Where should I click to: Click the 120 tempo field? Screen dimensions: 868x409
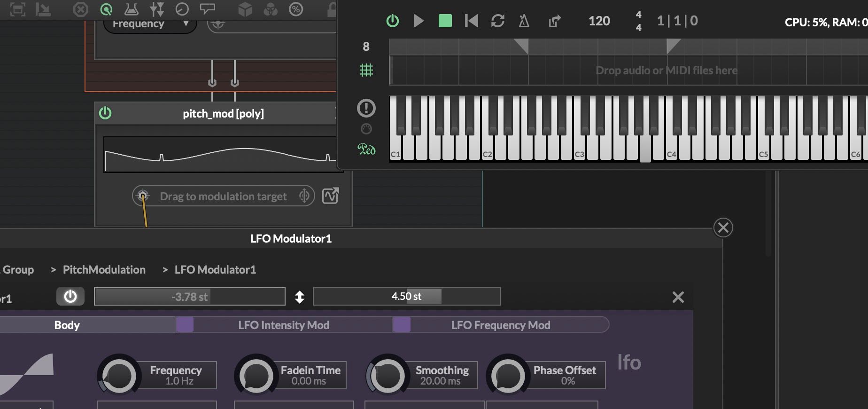click(599, 21)
